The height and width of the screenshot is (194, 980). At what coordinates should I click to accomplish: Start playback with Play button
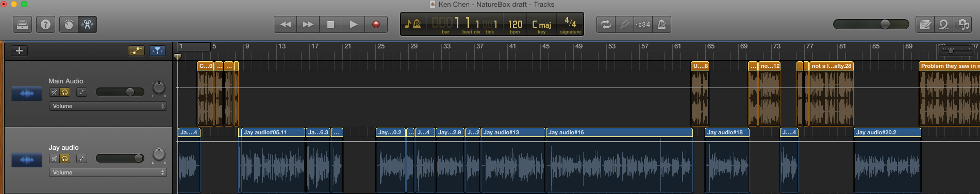click(353, 24)
